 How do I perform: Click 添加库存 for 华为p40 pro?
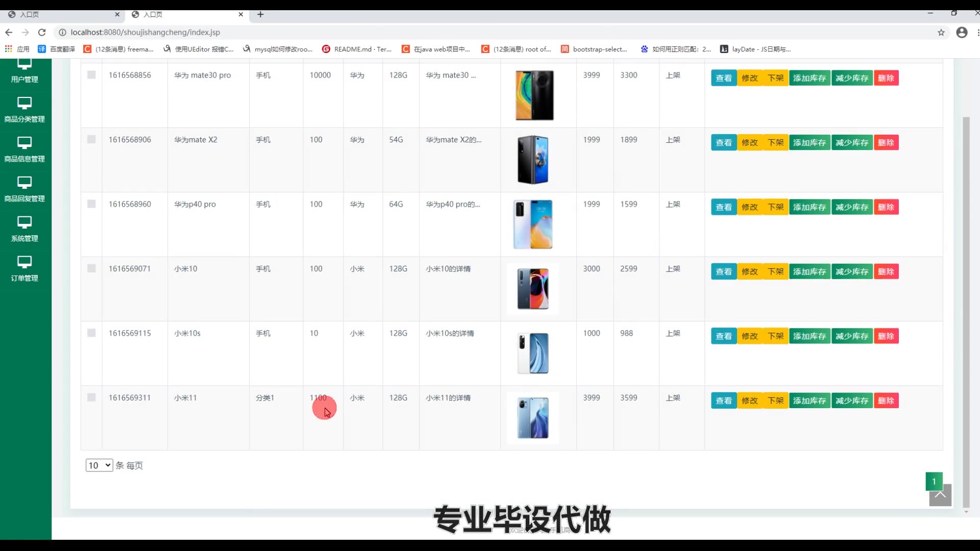click(x=810, y=207)
